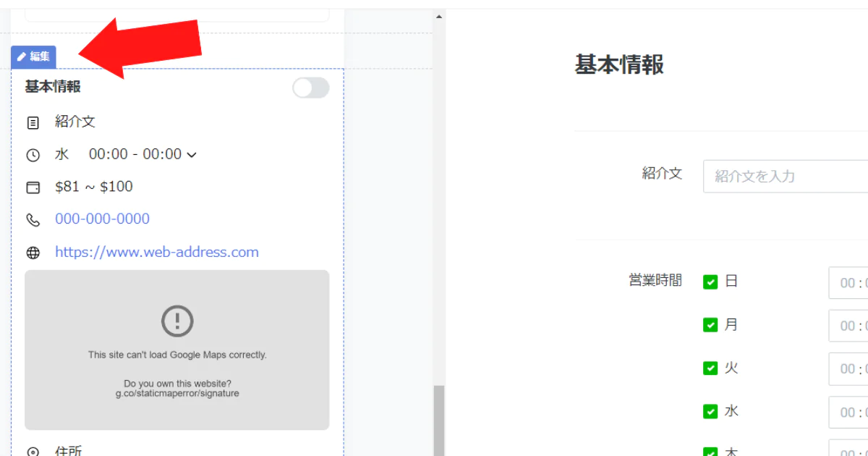This screenshot has width=868, height=456.
Task: Expand the 水 00:00 - 00:00 hours chevron
Action: coord(192,155)
